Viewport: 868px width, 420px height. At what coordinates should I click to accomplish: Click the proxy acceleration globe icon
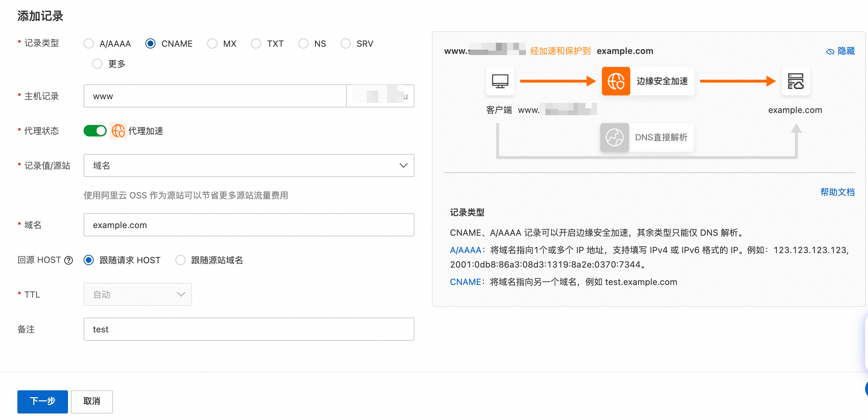(118, 131)
